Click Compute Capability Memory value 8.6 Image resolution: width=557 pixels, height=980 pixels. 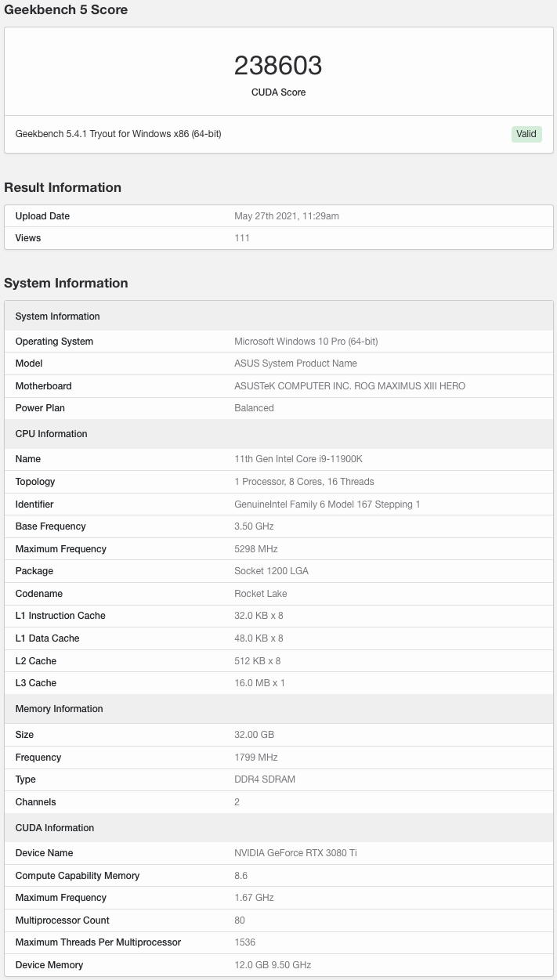pos(241,876)
